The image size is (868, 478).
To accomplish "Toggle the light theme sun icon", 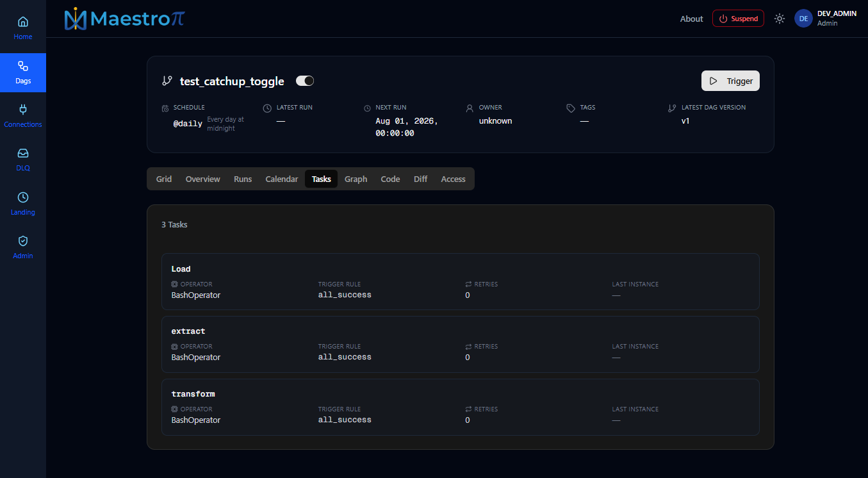I will [780, 19].
